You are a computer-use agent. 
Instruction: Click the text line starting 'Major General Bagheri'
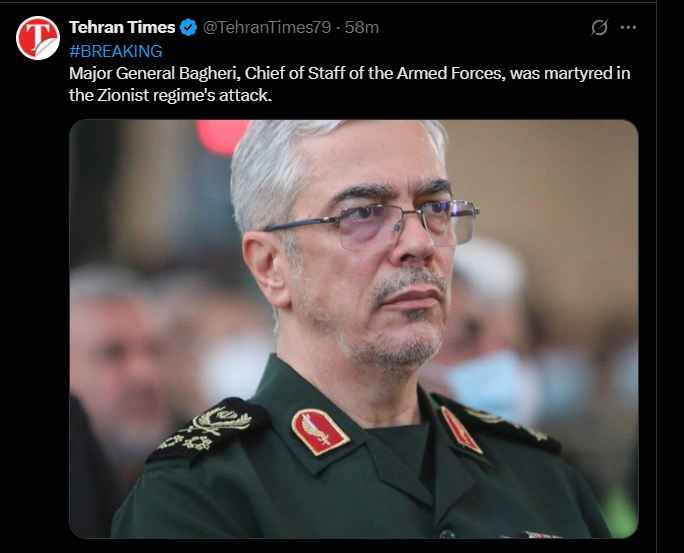pyautogui.click(x=349, y=73)
